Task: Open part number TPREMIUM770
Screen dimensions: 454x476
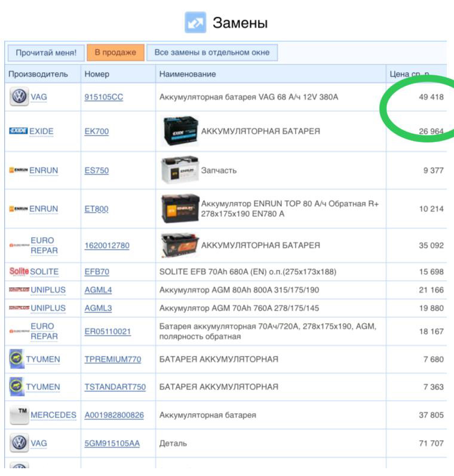Action: [113, 360]
